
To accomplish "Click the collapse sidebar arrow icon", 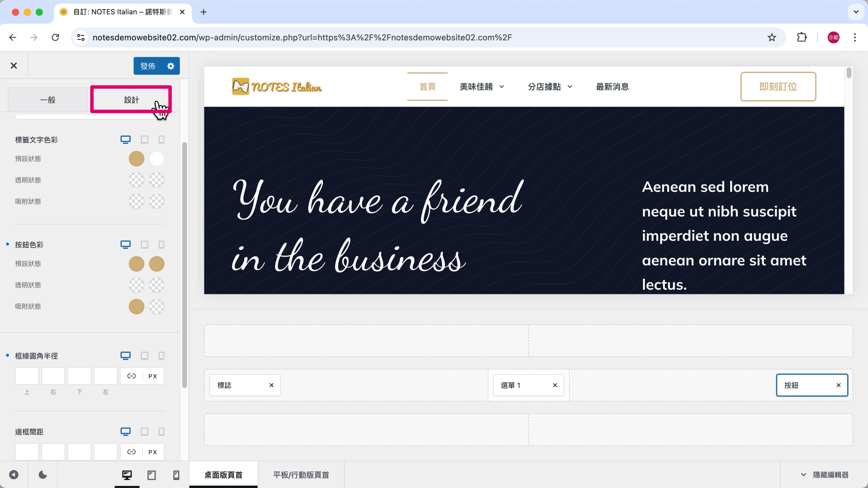I will (x=14, y=475).
